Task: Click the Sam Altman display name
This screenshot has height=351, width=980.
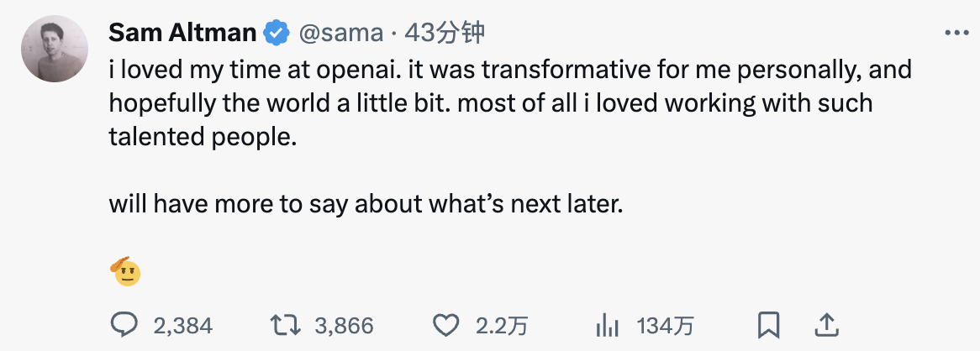Action: 182,33
